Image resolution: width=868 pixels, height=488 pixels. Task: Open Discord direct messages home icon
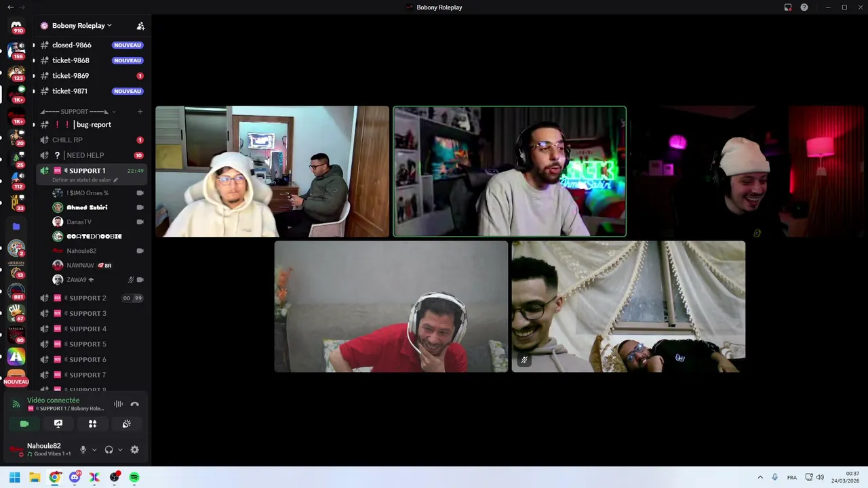[16, 25]
